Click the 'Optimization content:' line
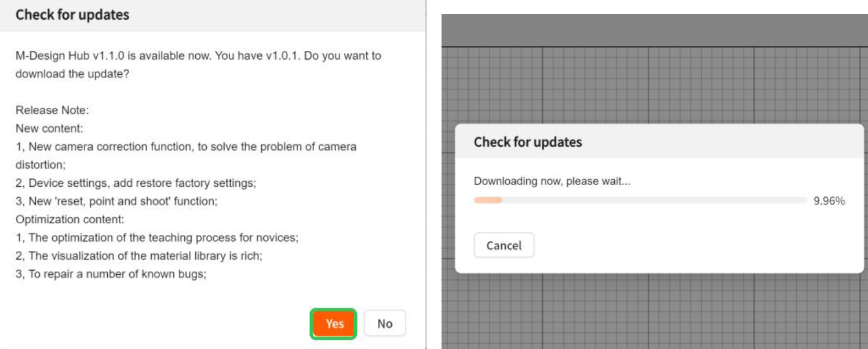 70,219
